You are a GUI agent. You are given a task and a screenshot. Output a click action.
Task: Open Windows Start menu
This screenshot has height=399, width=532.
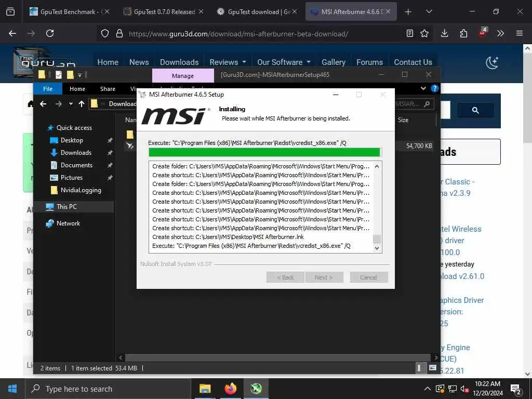coord(12,389)
